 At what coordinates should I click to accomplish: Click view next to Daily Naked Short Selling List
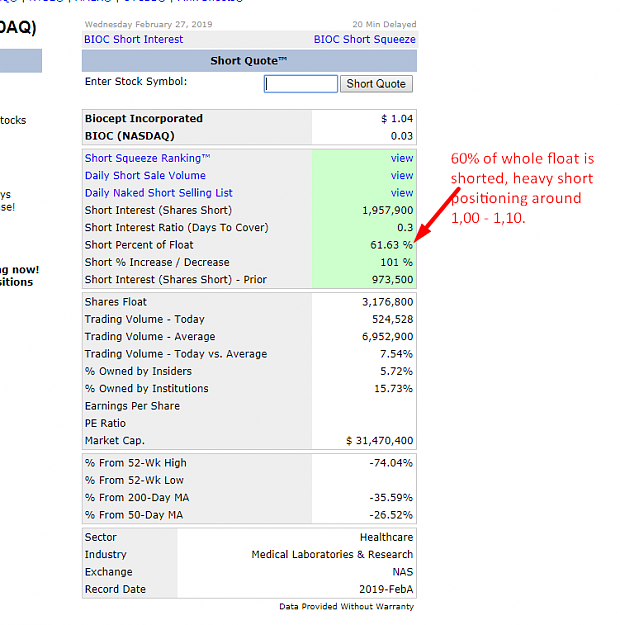[402, 193]
